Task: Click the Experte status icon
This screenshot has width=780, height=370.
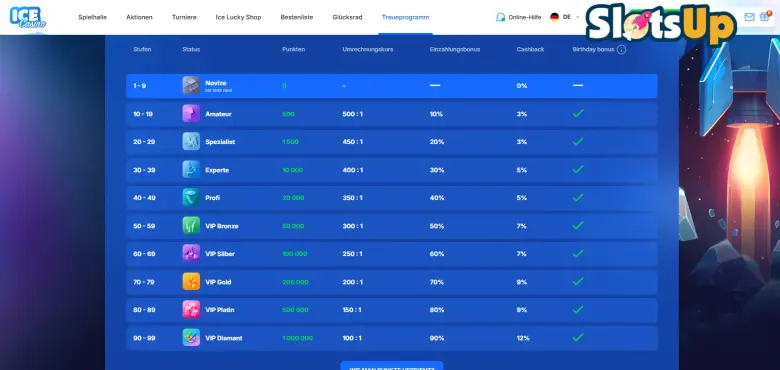Action: [x=191, y=170]
